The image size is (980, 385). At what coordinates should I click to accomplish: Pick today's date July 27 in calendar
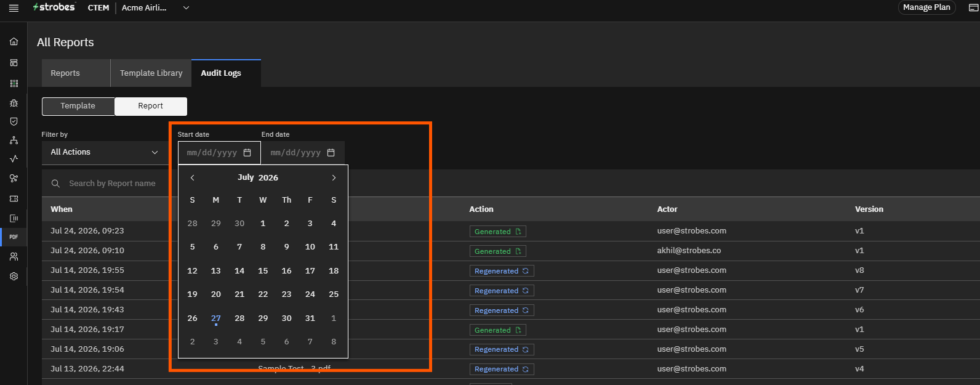click(x=216, y=318)
